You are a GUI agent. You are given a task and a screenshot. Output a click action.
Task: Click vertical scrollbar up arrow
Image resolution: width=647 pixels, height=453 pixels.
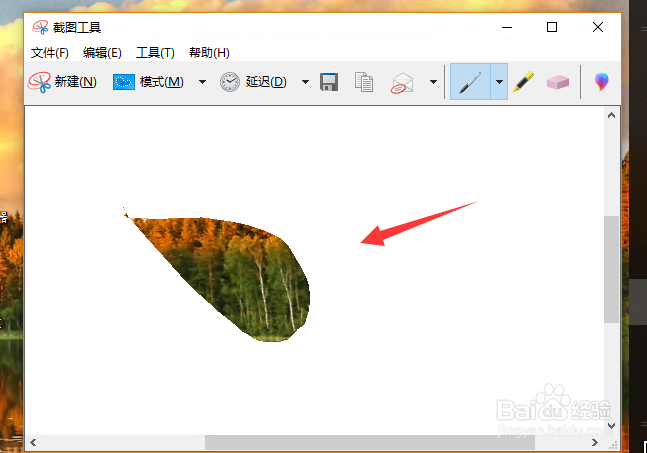(612, 116)
